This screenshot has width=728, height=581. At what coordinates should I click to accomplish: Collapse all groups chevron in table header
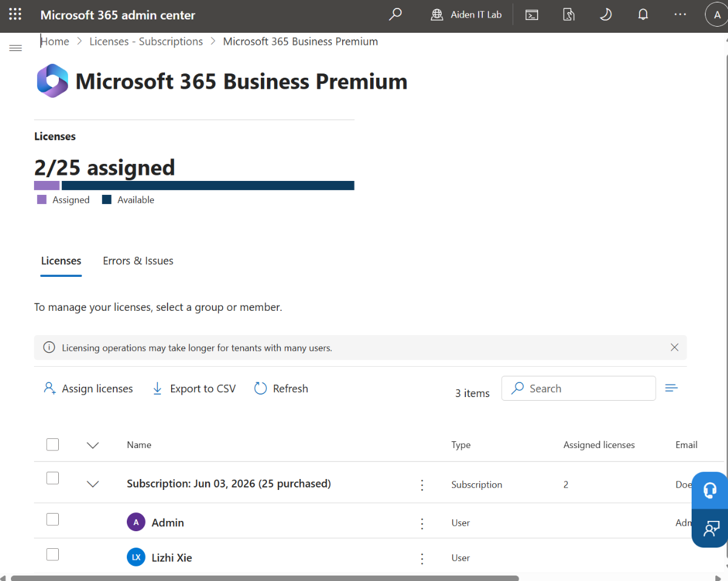93,445
